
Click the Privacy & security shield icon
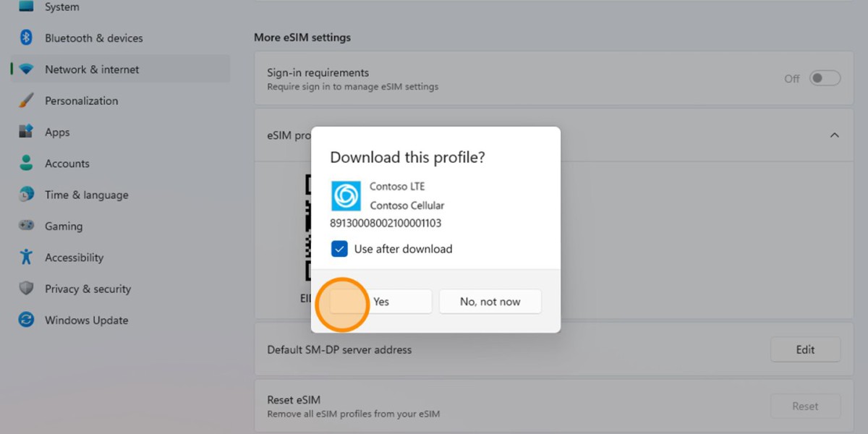pos(27,289)
